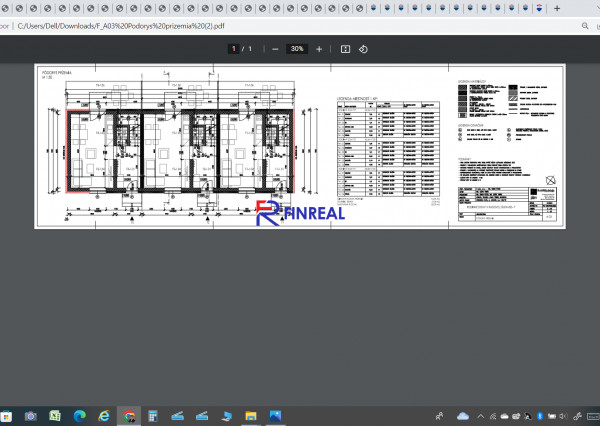Click the page number field in PDF toolbar
This screenshot has height=426, width=600.
[234, 48]
